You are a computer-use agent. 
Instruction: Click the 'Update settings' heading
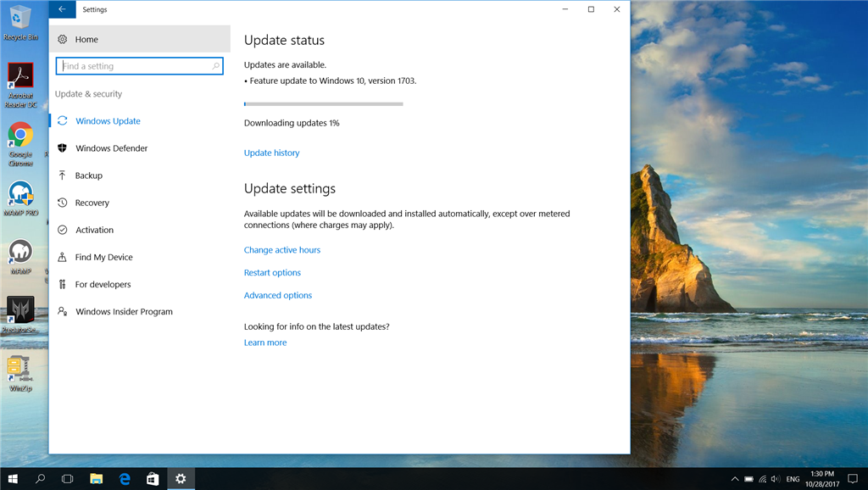pyautogui.click(x=290, y=189)
